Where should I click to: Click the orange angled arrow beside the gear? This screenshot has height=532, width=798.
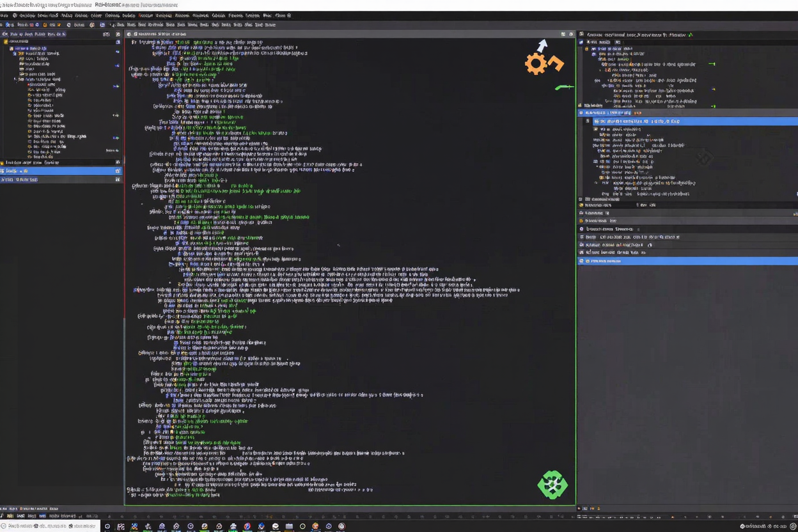tap(555, 63)
